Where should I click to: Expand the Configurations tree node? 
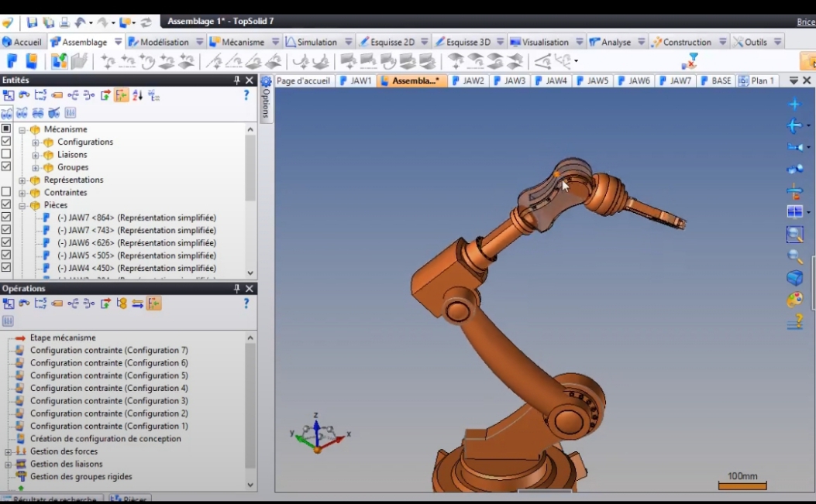coord(36,142)
